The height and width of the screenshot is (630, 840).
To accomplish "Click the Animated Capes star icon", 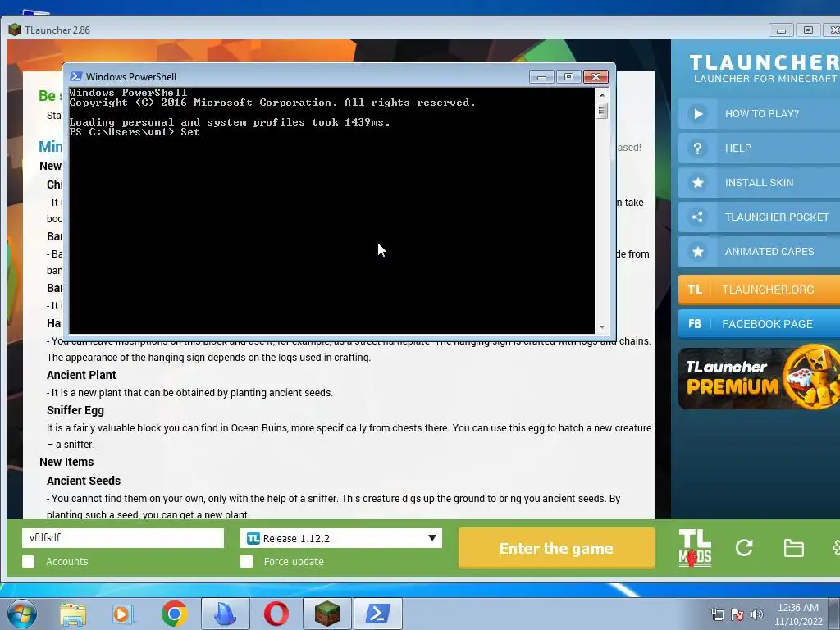I will click(697, 251).
